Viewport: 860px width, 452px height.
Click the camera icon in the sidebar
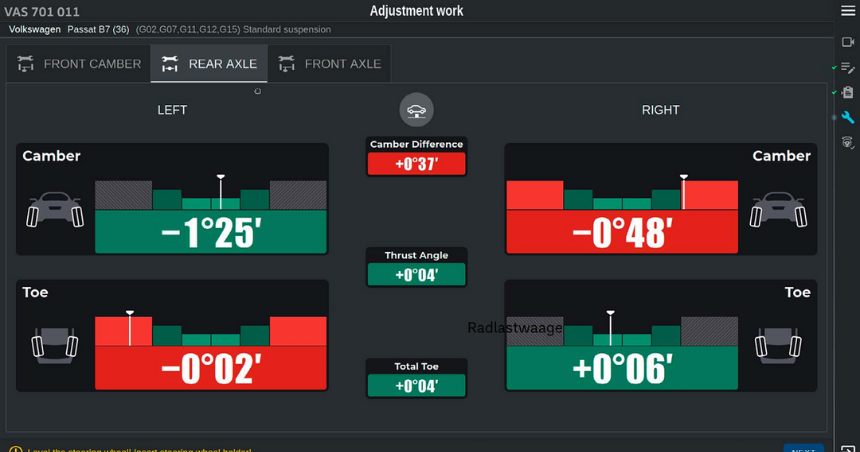[848, 42]
